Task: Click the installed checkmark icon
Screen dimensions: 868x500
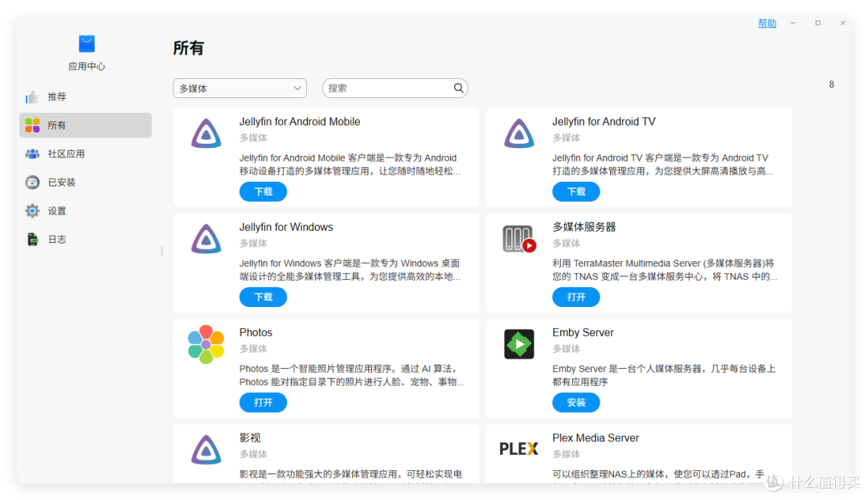Action: point(33,182)
